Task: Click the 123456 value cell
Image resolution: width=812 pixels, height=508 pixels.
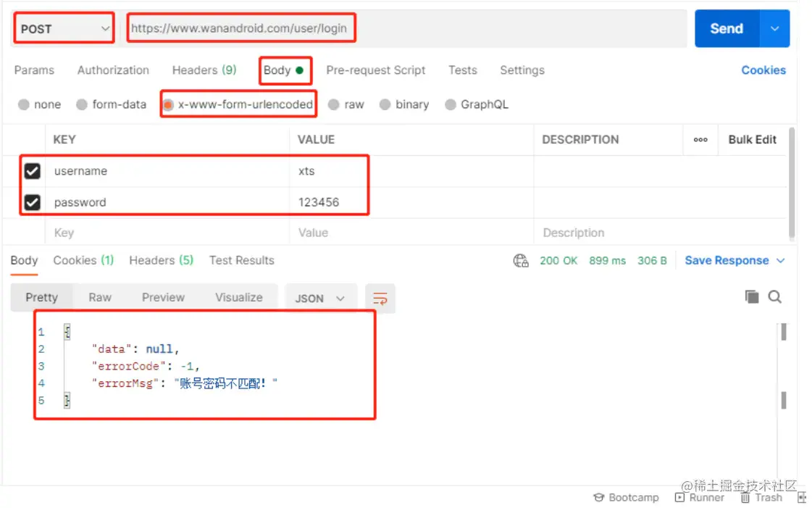Action: tap(411, 202)
